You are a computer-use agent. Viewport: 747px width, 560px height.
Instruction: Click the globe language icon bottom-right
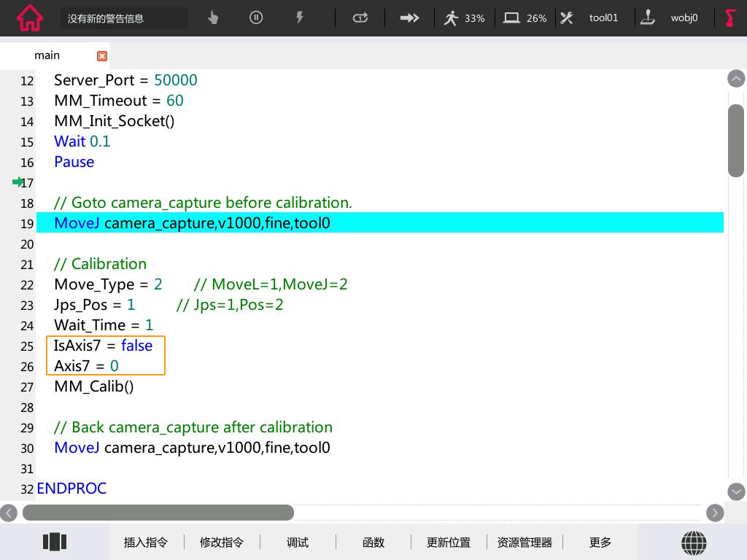click(694, 542)
